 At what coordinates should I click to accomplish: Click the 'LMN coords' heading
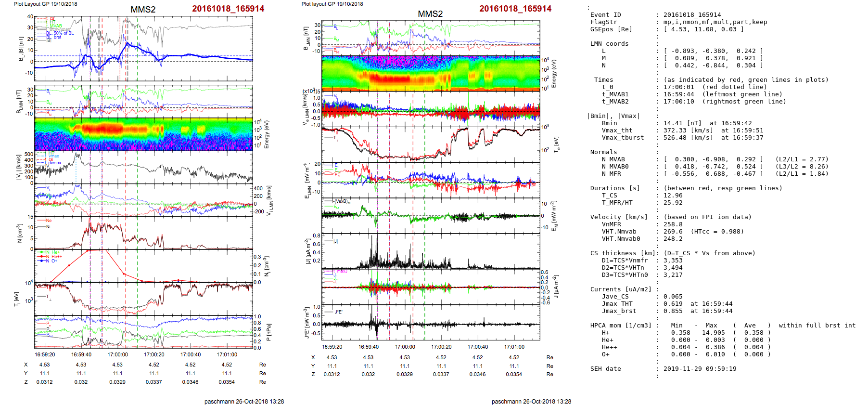609,44
